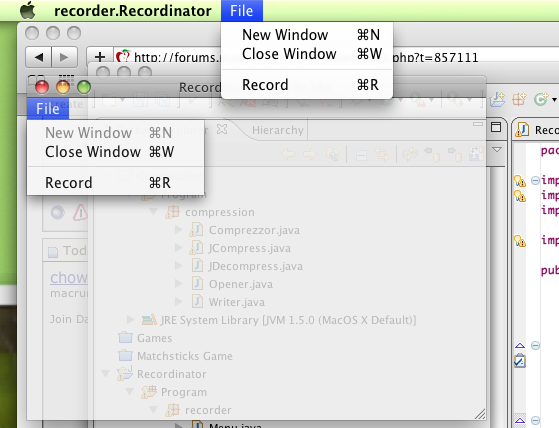
Task: Choose Record in the menu bar dropdown
Action: point(307,85)
